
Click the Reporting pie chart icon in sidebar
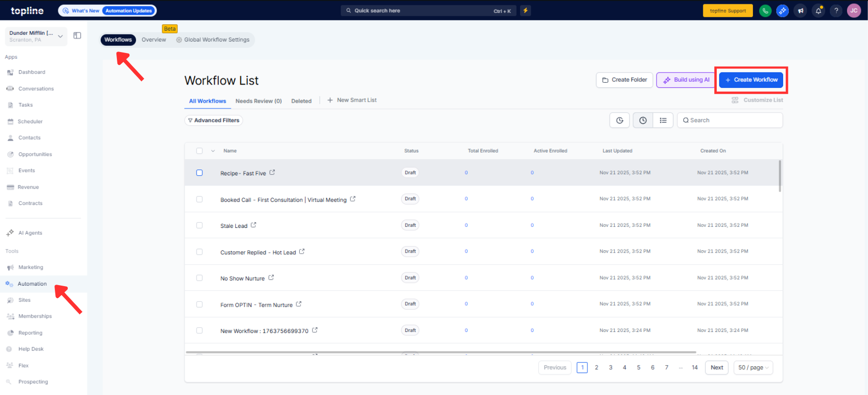[x=10, y=333]
